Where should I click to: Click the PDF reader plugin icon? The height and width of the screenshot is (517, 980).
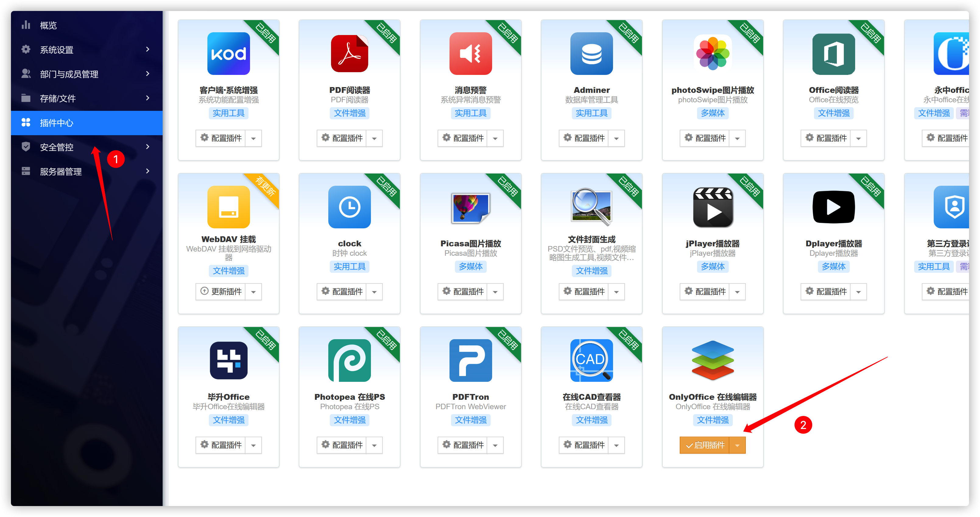point(349,54)
